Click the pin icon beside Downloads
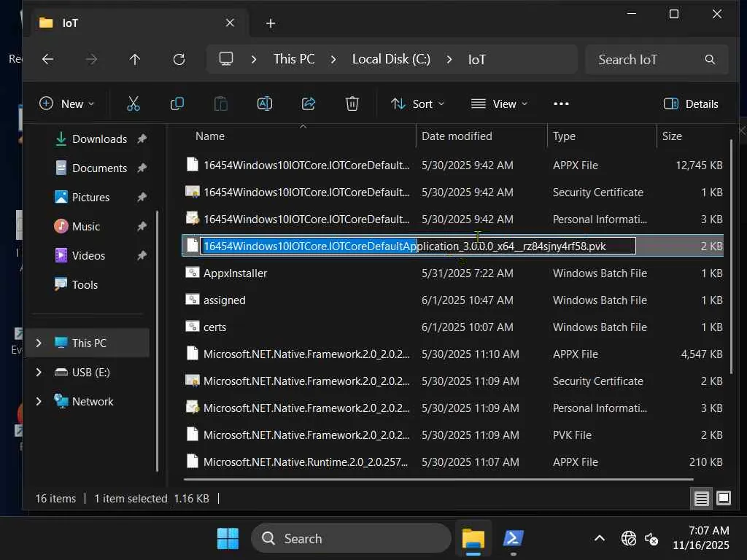The image size is (747, 560). point(142,139)
